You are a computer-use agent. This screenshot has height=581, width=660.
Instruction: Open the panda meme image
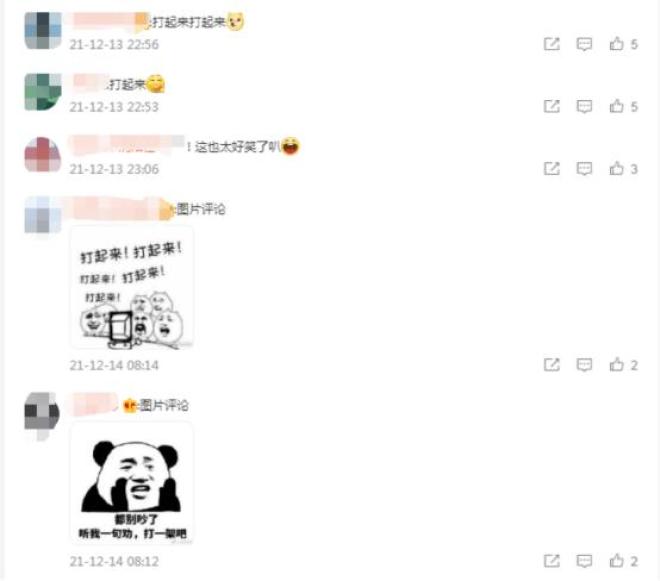132,484
